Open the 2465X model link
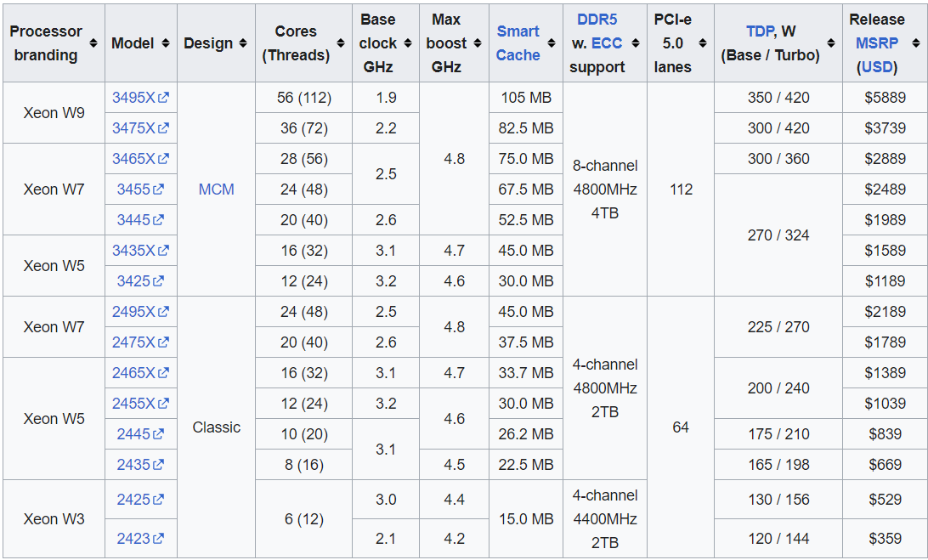This screenshot has width=928, height=560. 141,373
